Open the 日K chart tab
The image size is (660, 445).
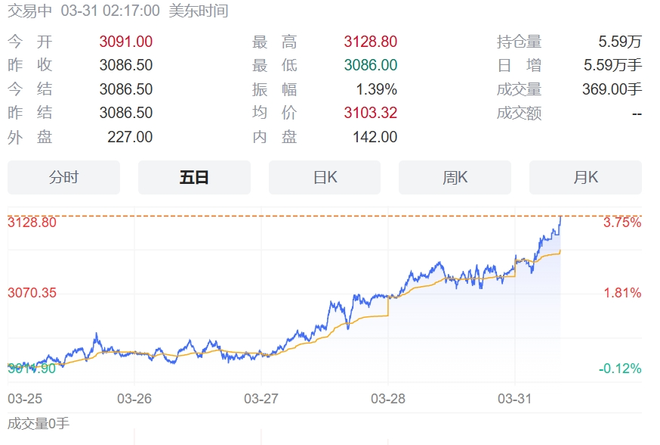(325, 178)
